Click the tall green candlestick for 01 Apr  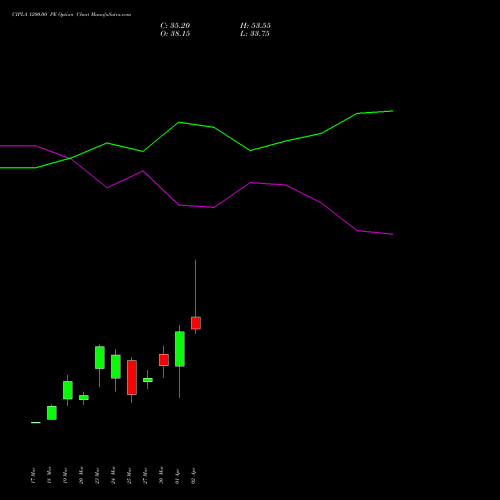[x=180, y=349]
